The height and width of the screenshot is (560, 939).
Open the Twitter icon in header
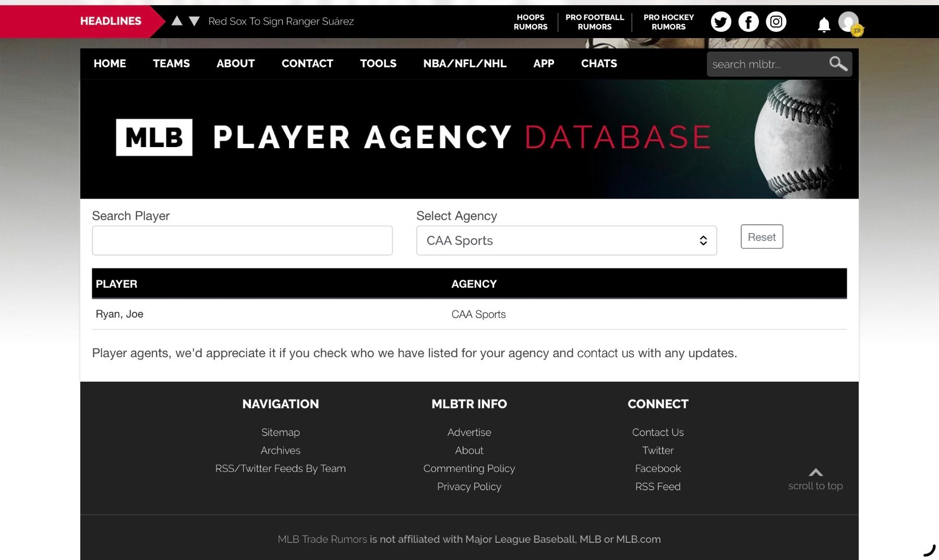coord(721,22)
